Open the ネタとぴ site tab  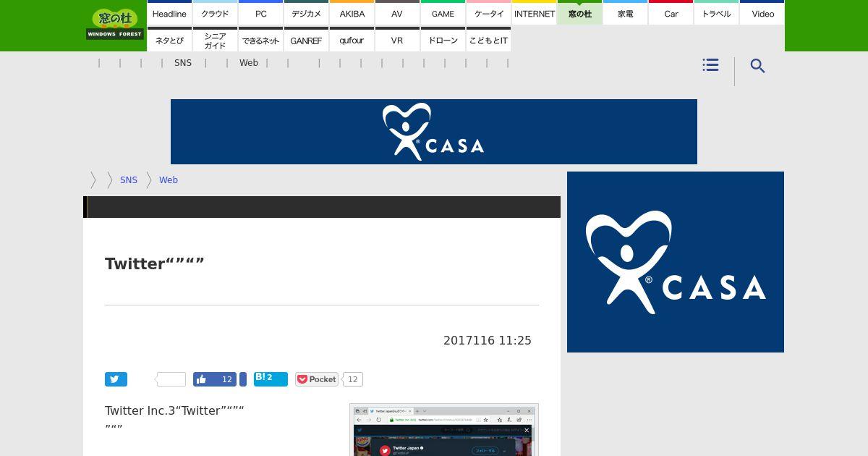point(169,40)
